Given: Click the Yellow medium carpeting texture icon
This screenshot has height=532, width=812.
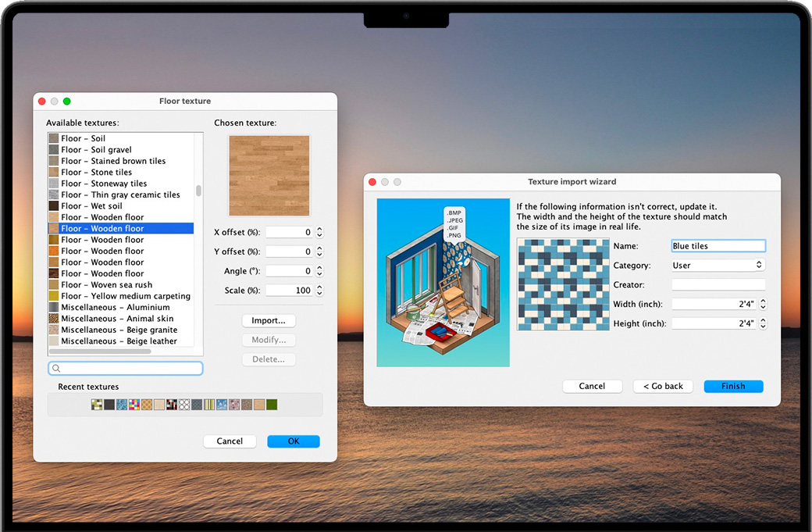Looking at the screenshot, I should [53, 296].
